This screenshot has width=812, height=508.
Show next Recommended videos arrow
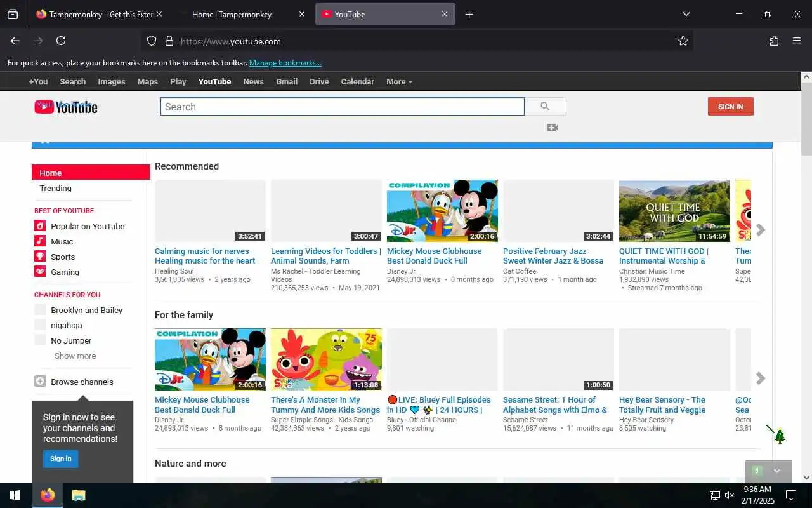(761, 230)
